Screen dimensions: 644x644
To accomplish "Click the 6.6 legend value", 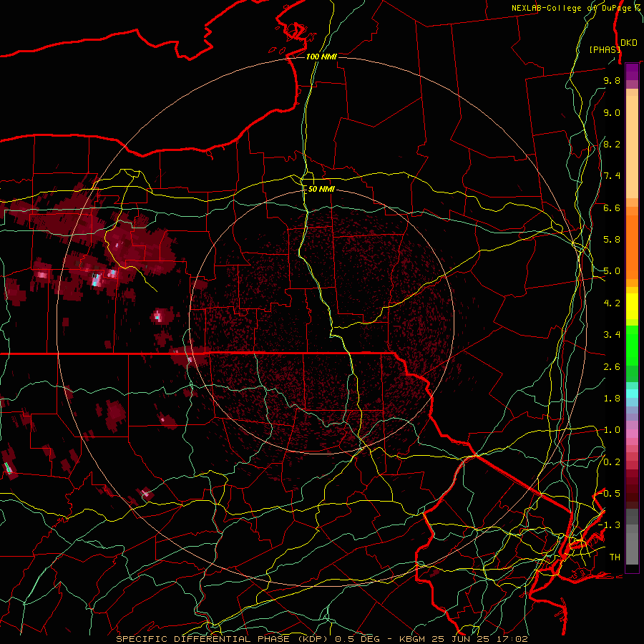I will click(612, 208).
